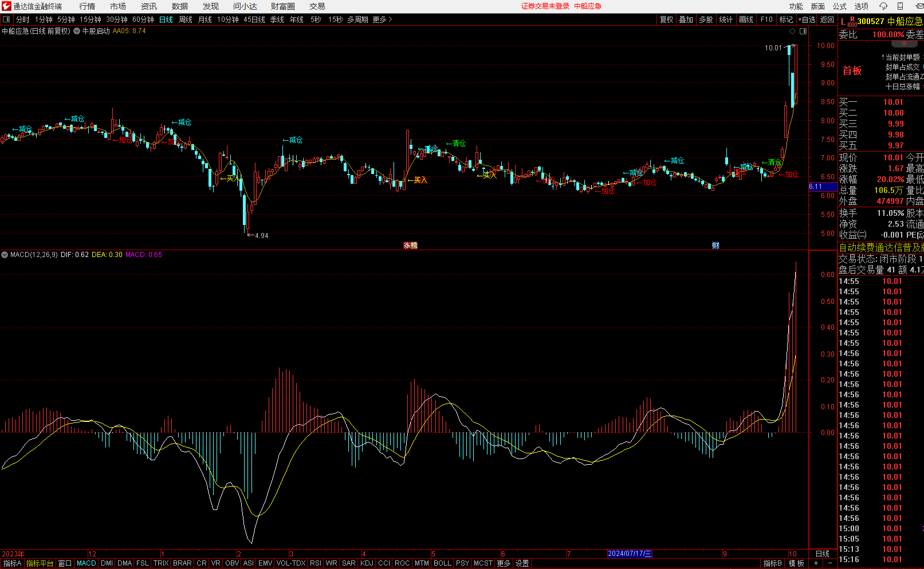The height and width of the screenshot is (569, 924).
Task: Open the 问小达 menu
Action: (245, 6)
